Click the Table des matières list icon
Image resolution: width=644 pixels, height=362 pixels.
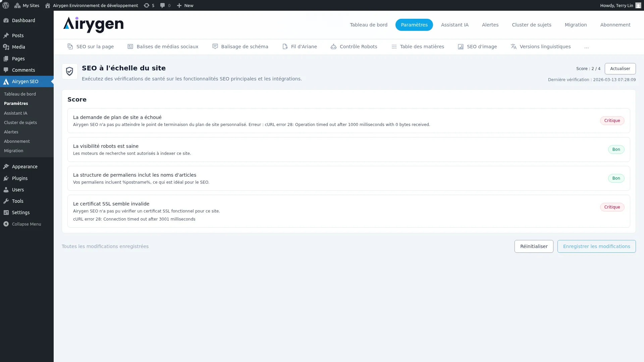[x=394, y=47]
